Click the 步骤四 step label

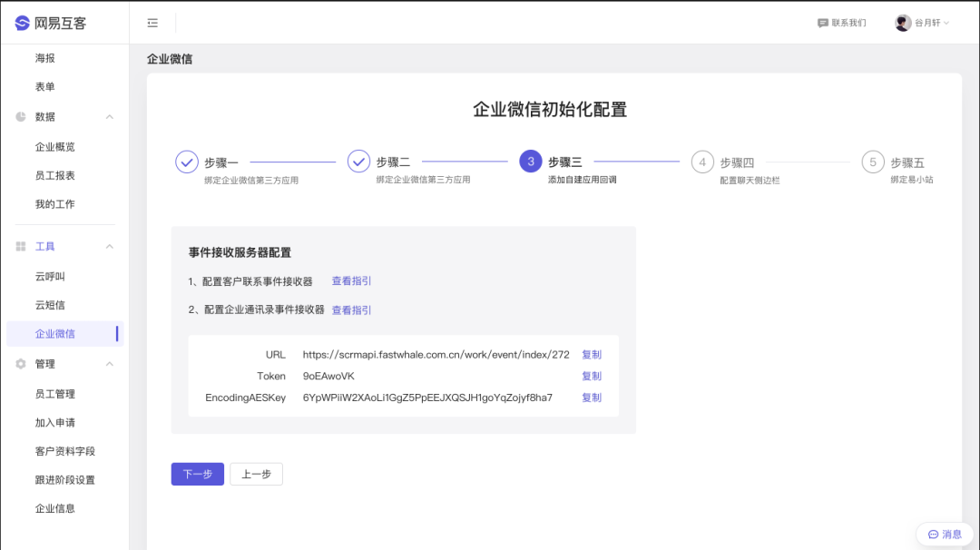737,162
